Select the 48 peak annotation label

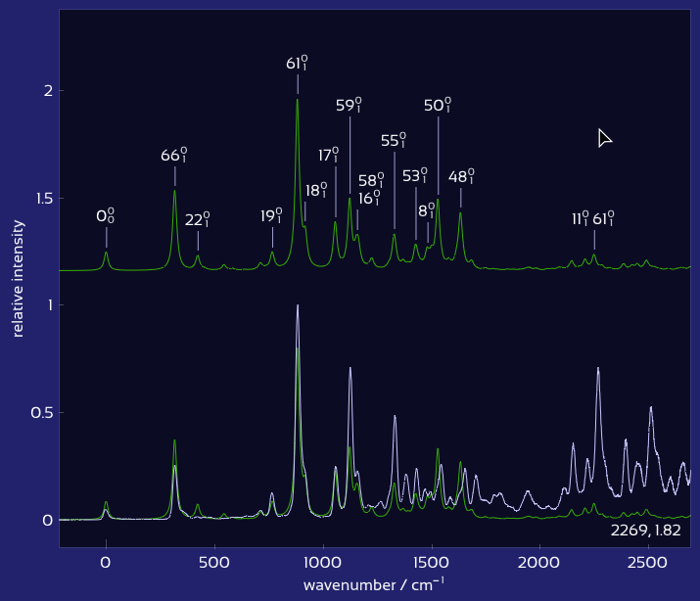(x=461, y=177)
